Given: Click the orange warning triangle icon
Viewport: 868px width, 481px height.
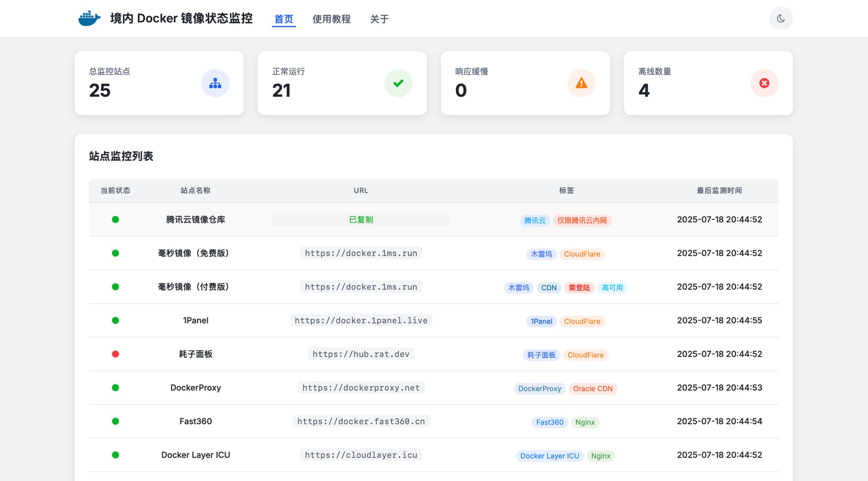Looking at the screenshot, I should (x=581, y=83).
